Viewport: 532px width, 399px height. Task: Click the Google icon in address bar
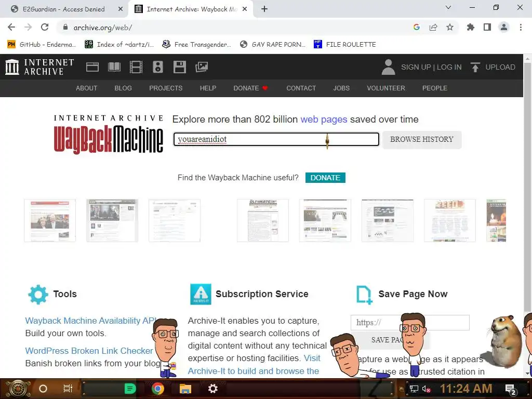click(x=417, y=27)
